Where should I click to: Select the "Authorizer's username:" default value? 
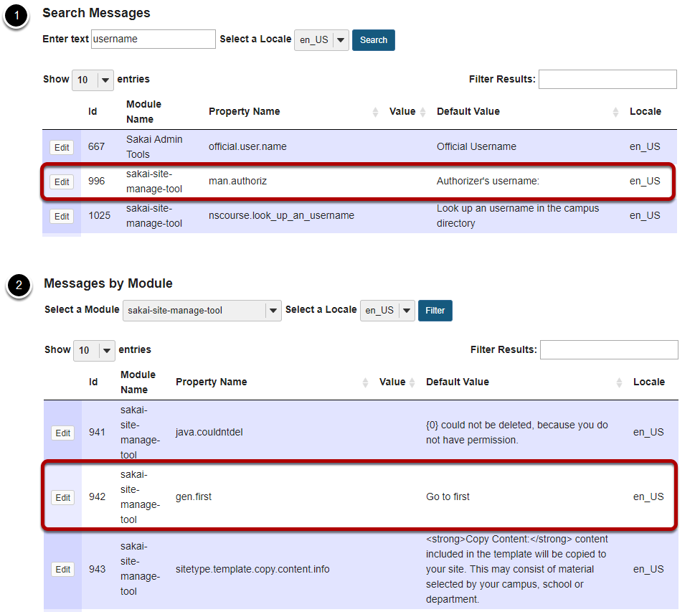(488, 181)
